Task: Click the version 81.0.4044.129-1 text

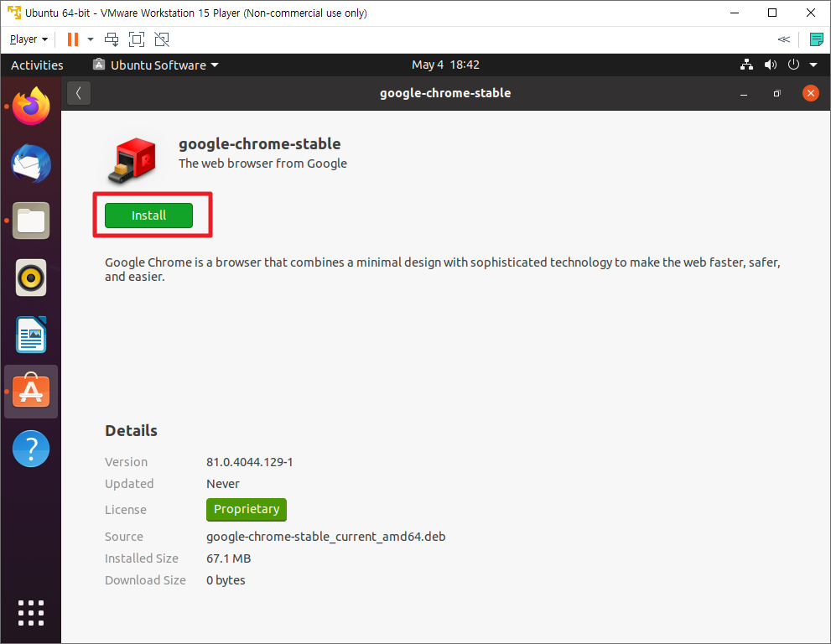Action: click(250, 462)
